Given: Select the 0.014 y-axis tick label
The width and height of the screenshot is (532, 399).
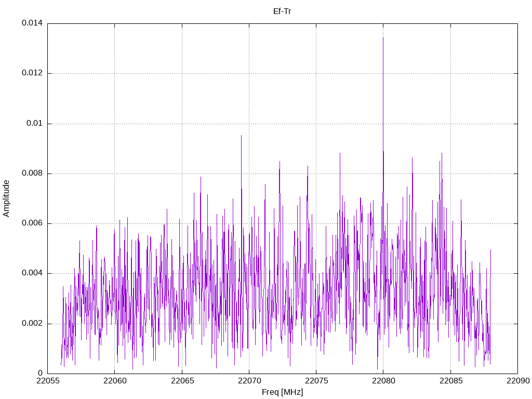Looking at the screenshot, I should [32, 23].
